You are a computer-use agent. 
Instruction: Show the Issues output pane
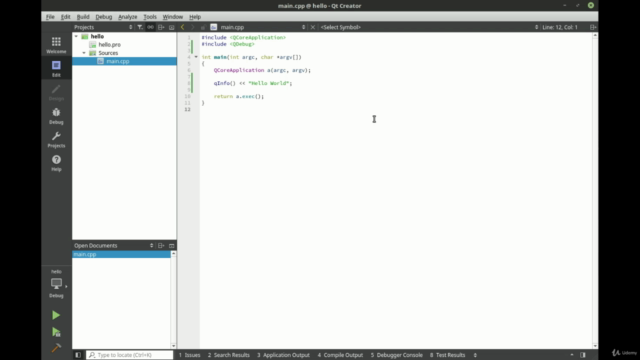click(x=189, y=355)
